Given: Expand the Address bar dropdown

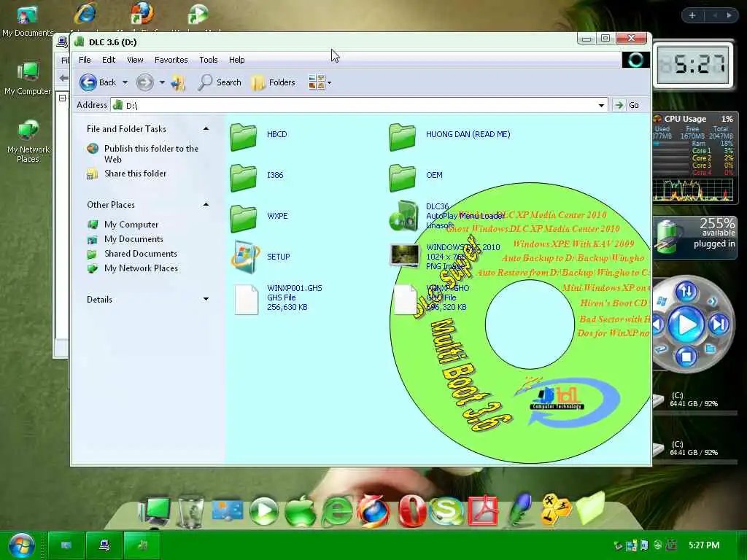Looking at the screenshot, I should (601, 105).
